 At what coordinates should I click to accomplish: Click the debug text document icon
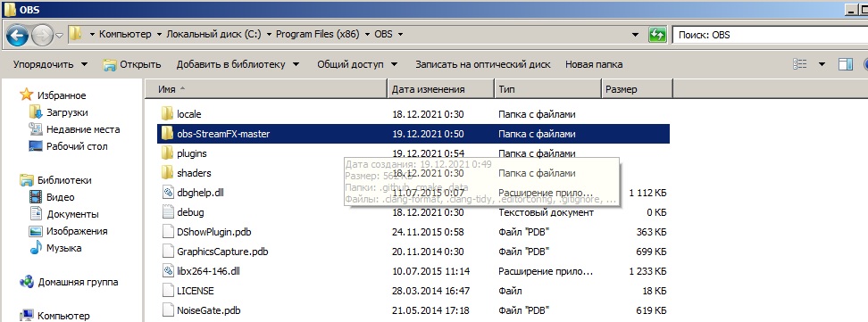click(x=168, y=212)
